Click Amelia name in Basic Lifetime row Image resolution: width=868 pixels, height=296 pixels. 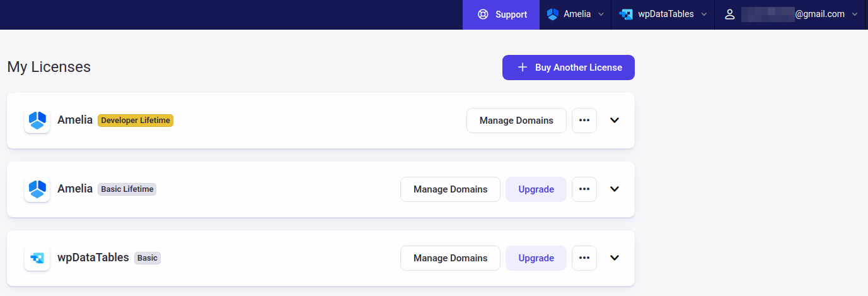pos(75,189)
